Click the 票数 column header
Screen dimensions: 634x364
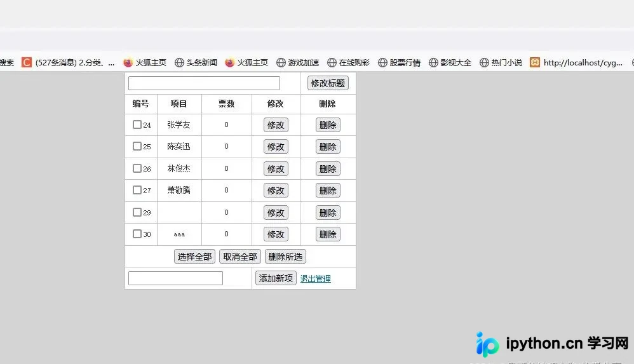226,104
